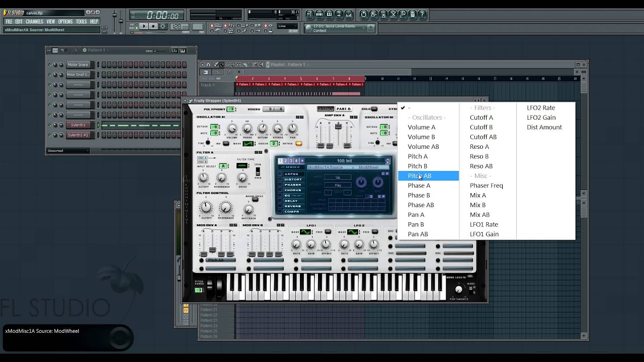Select the Sylenth1 channel button
Image resolution: width=644 pixels, height=362 pixels.
[78, 125]
